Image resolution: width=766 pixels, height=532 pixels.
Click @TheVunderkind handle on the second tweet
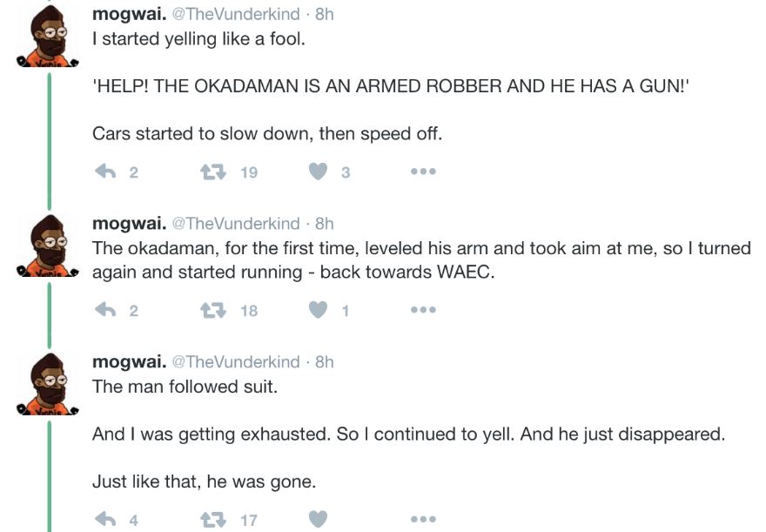point(235,224)
